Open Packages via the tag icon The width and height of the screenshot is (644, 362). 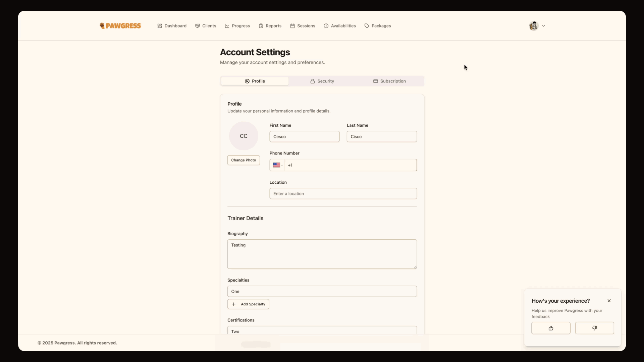(x=377, y=25)
